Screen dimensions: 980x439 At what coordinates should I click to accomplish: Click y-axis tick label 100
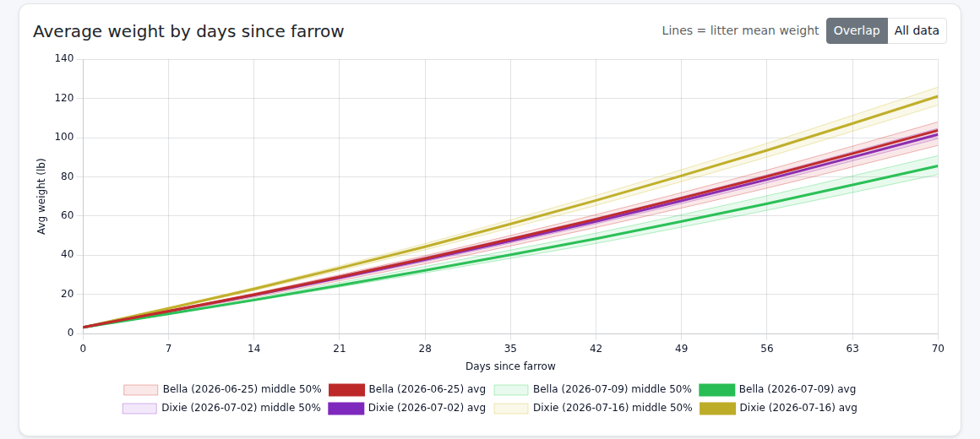65,138
